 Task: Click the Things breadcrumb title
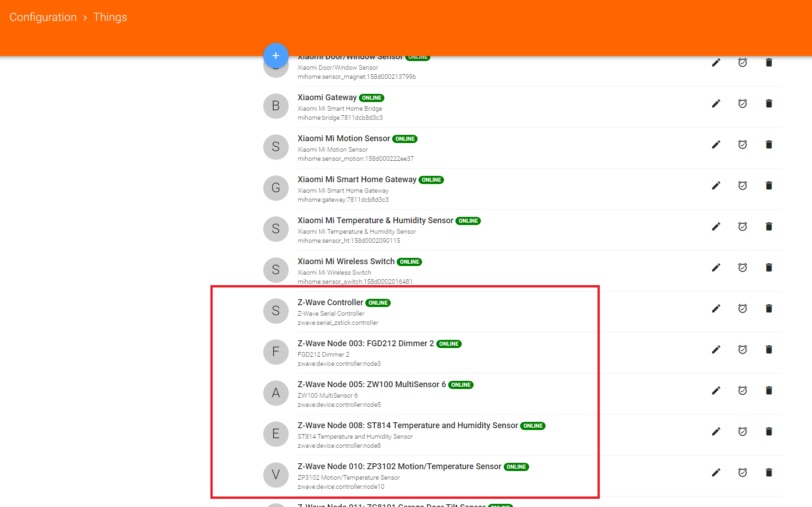(110, 17)
